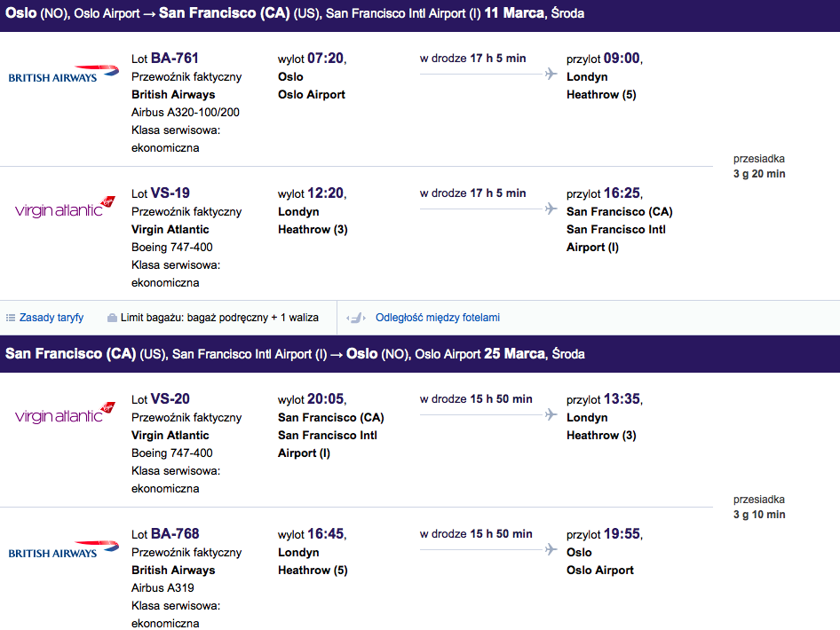
Task: Click the 3 g 20 min layover label
Action: 759,173
